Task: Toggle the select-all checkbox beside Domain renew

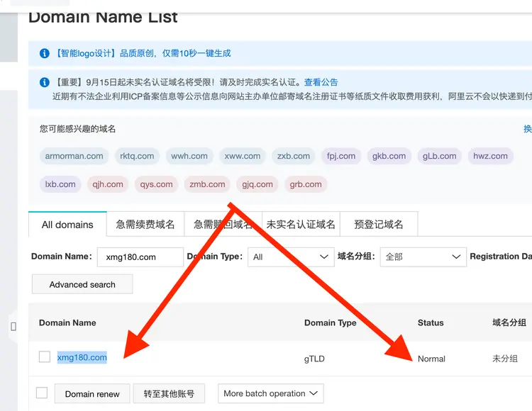Action: [42, 393]
